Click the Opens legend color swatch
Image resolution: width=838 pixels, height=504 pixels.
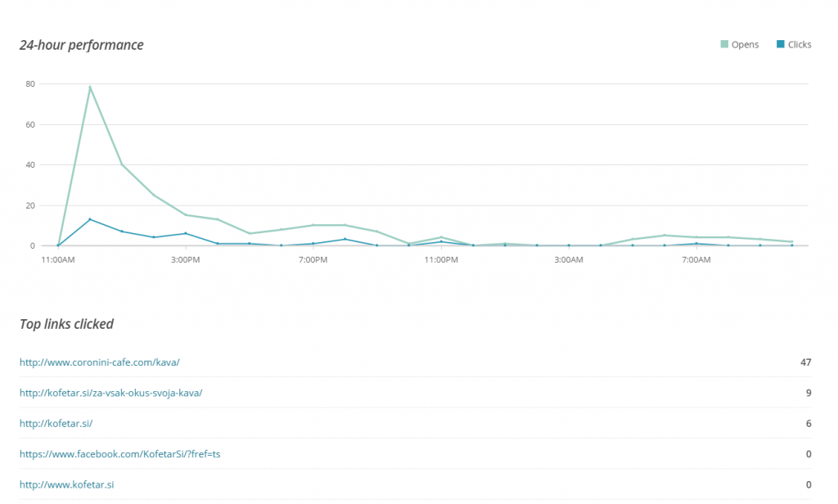coord(724,44)
